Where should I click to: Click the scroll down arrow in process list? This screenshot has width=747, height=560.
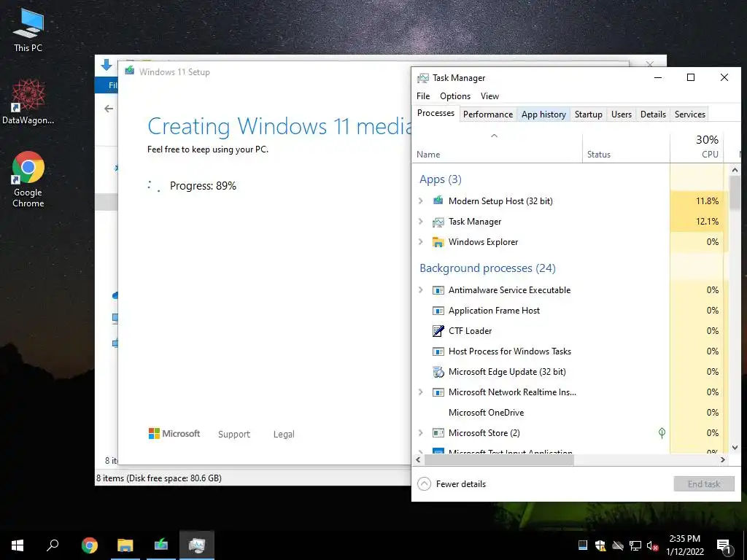pyautogui.click(x=735, y=448)
